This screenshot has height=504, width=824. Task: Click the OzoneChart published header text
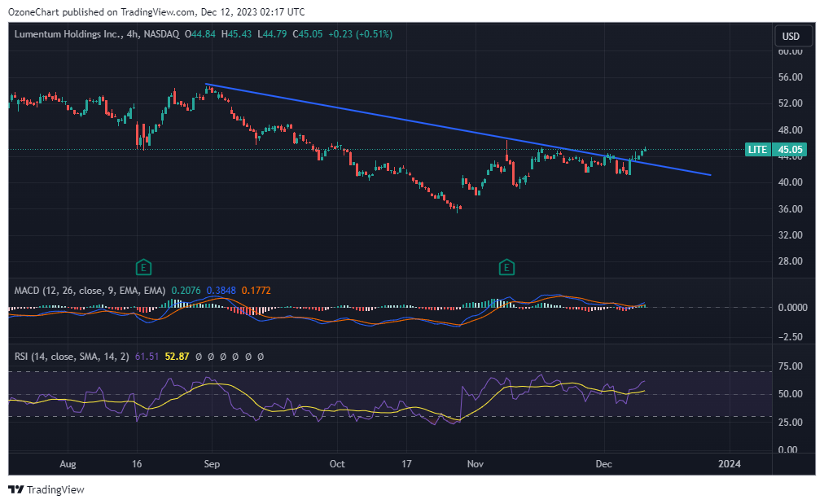(156, 11)
